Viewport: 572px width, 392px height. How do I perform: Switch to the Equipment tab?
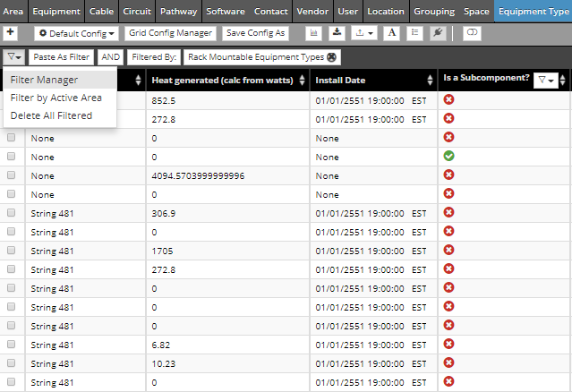[x=56, y=12]
